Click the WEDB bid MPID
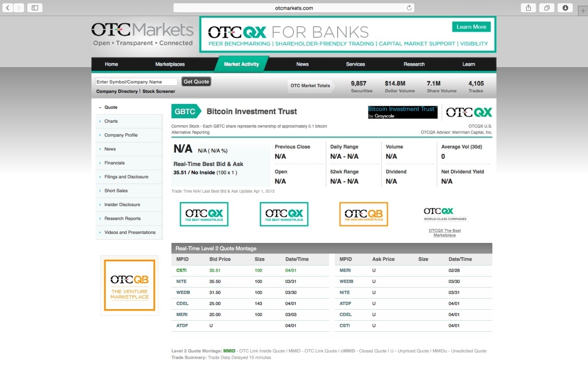The image size is (588, 368). tap(183, 293)
